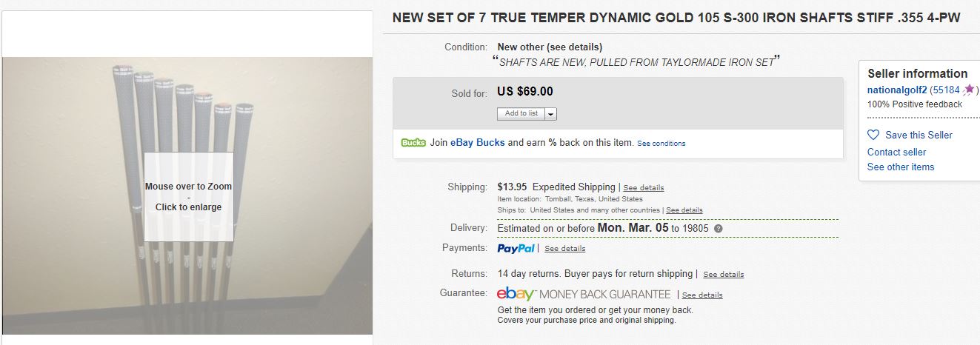Click the Contact seller link
This screenshot has height=345, width=980.
click(896, 152)
